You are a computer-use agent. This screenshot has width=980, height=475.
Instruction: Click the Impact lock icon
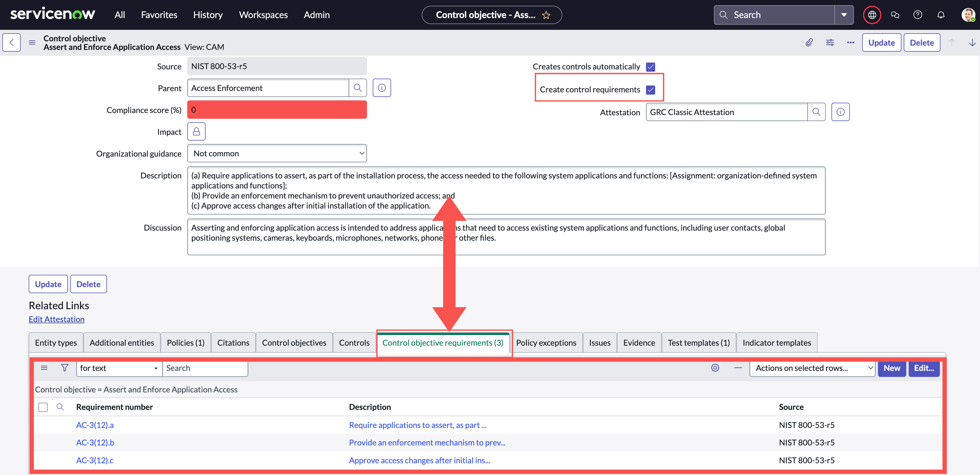(x=196, y=132)
